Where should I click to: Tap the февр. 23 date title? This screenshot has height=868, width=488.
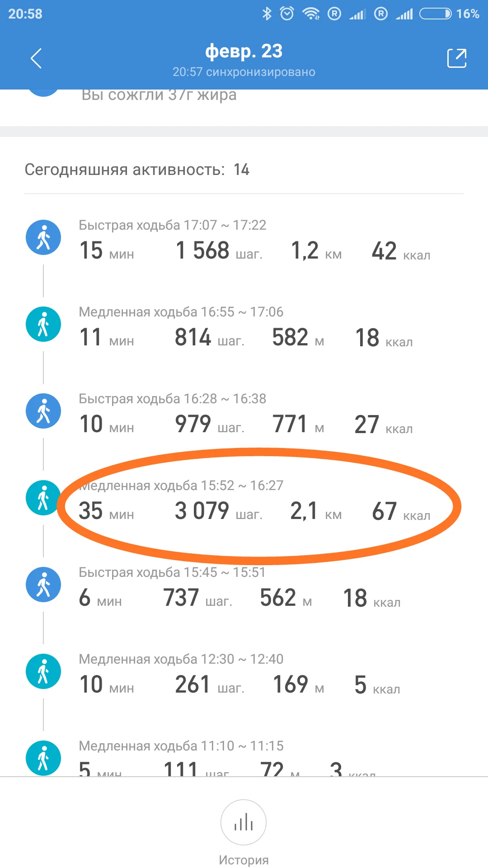(244, 52)
